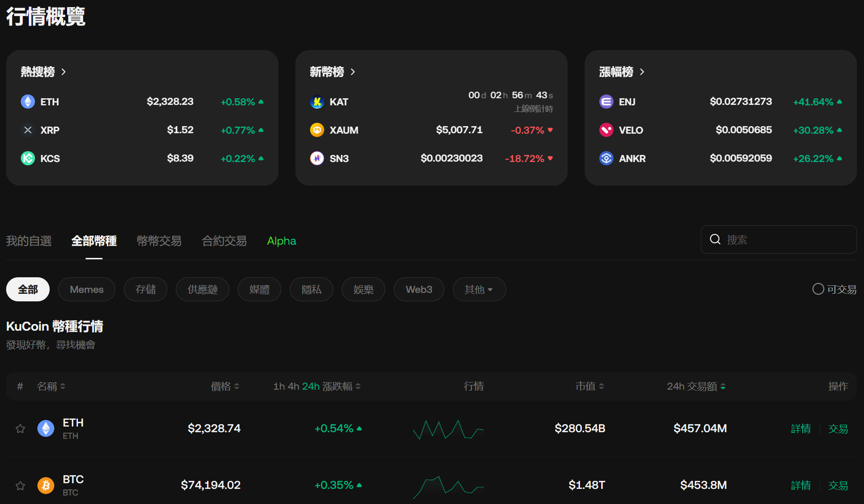The width and height of the screenshot is (864, 504).
Task: Enable the 可交易 filter
Action: point(818,289)
